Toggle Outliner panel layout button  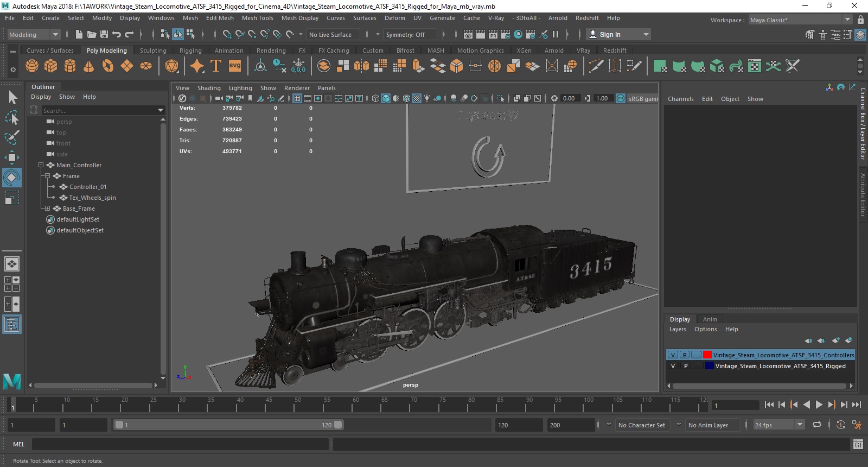(12, 325)
